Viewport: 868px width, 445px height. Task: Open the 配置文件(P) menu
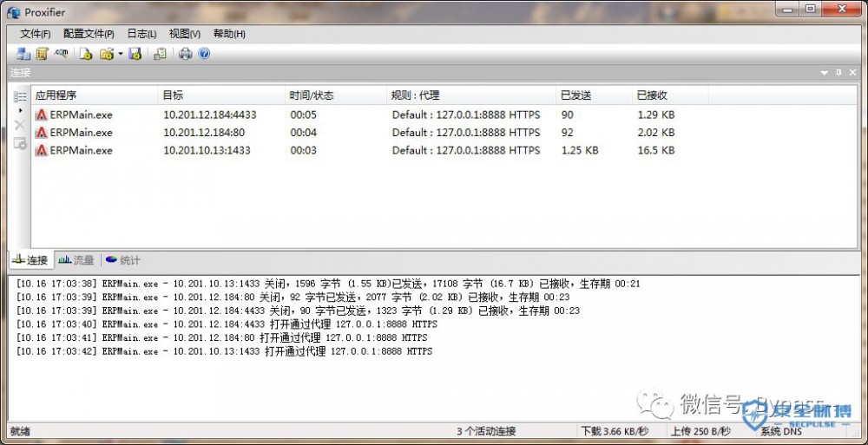coord(89,34)
